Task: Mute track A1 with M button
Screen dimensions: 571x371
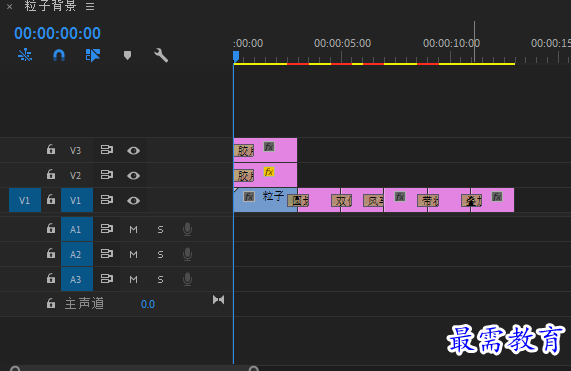Action: (133, 229)
